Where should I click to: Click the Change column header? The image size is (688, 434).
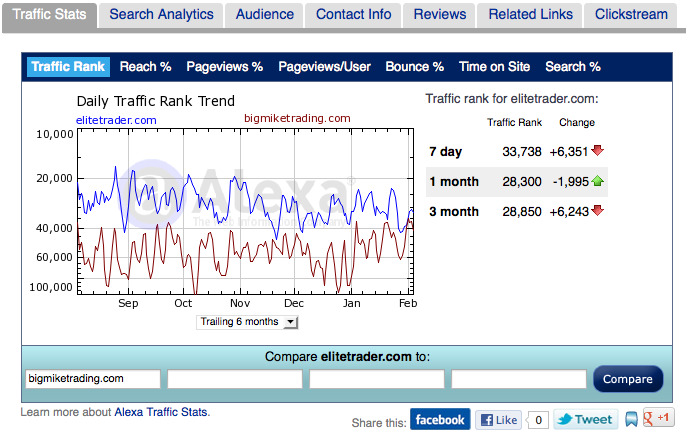pyautogui.click(x=577, y=122)
